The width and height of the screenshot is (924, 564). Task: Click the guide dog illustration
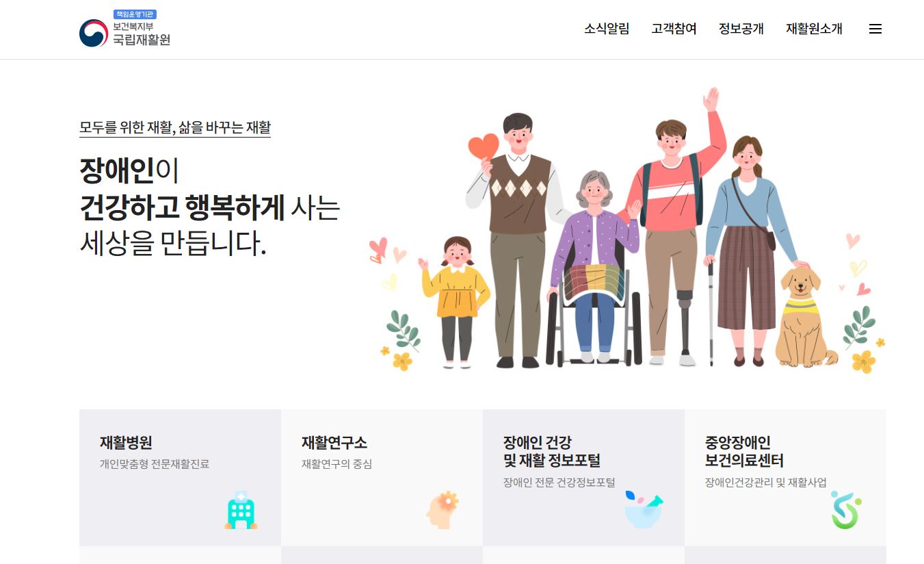pyautogui.click(x=806, y=316)
